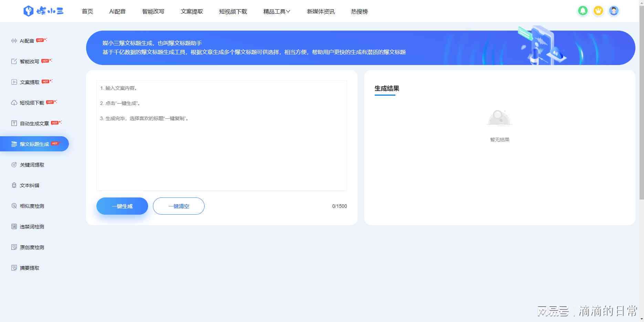Select 相似度检测 text in sidebar
Image resolution: width=644 pixels, height=322 pixels.
tap(32, 206)
